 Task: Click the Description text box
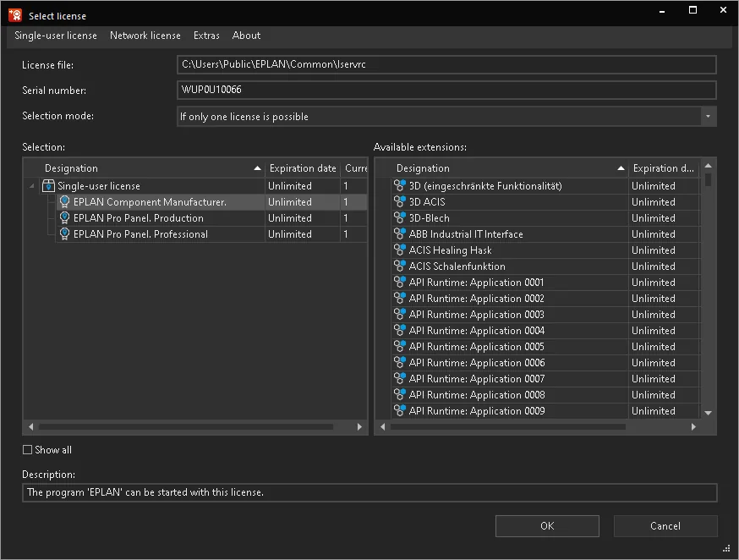pos(369,492)
